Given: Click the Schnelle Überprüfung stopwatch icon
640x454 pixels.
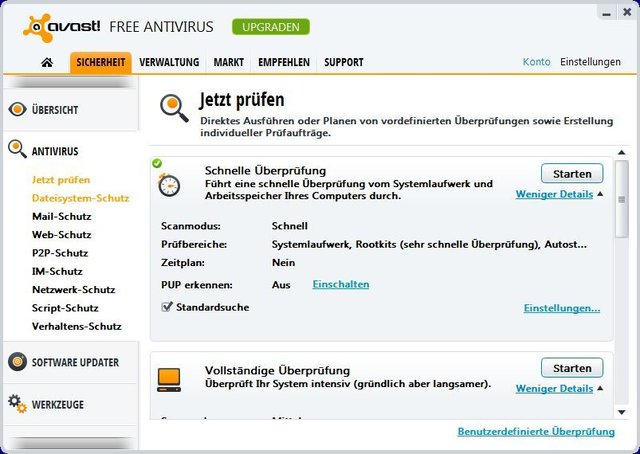Looking at the screenshot, I should pos(169,185).
